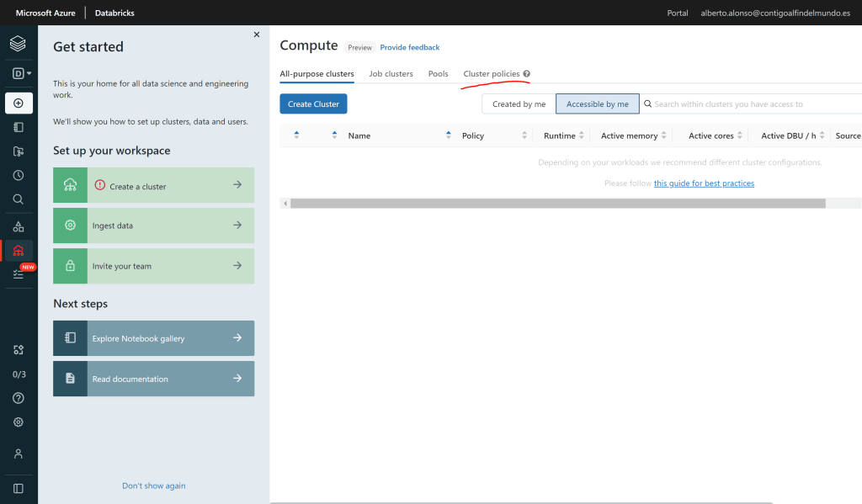The image size is (862, 504).
Task: Click the Create Cluster button
Action: [x=313, y=104]
